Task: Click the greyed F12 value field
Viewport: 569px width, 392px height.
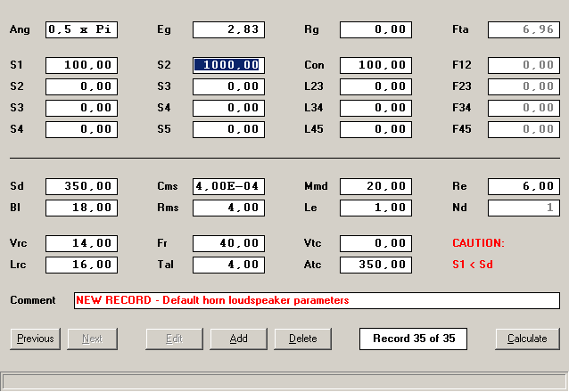Action: coord(524,65)
